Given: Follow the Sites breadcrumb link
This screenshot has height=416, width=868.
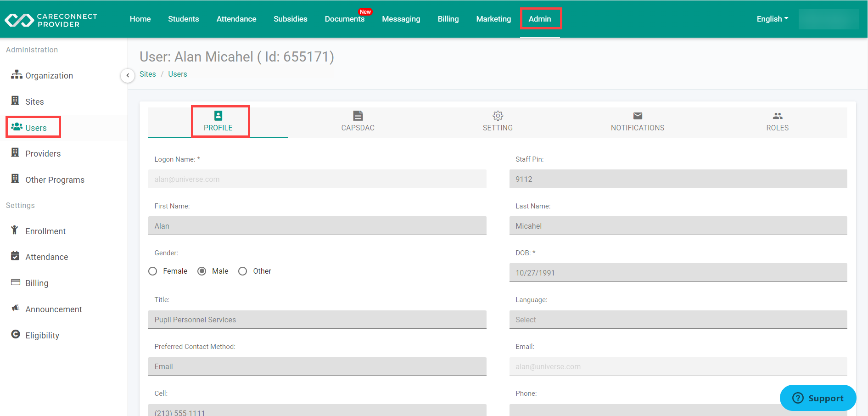Looking at the screenshot, I should [x=148, y=74].
